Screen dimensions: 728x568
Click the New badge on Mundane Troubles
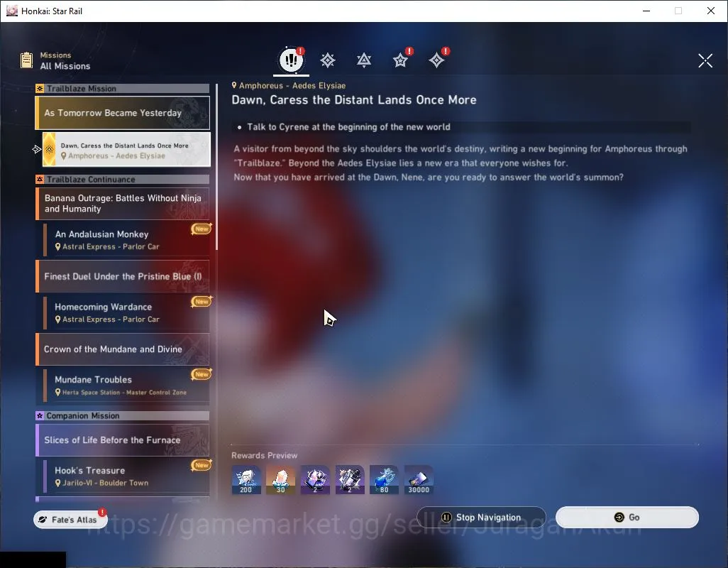click(x=202, y=374)
